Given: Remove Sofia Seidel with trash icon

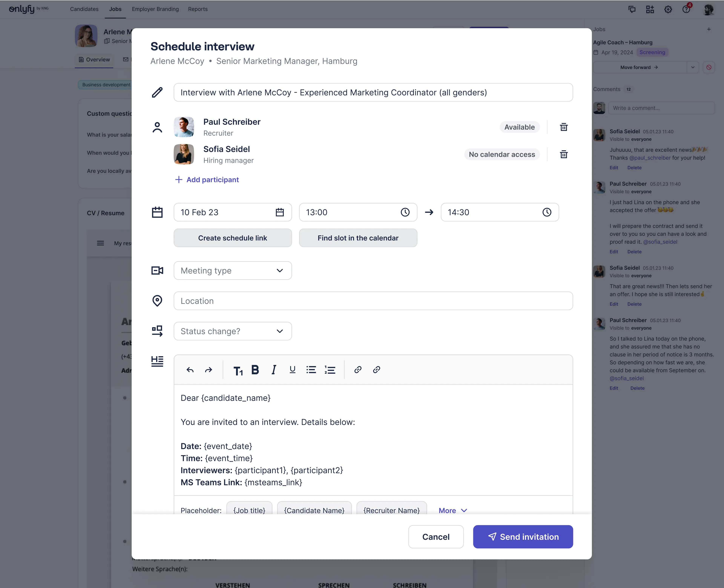Looking at the screenshot, I should tap(564, 155).
